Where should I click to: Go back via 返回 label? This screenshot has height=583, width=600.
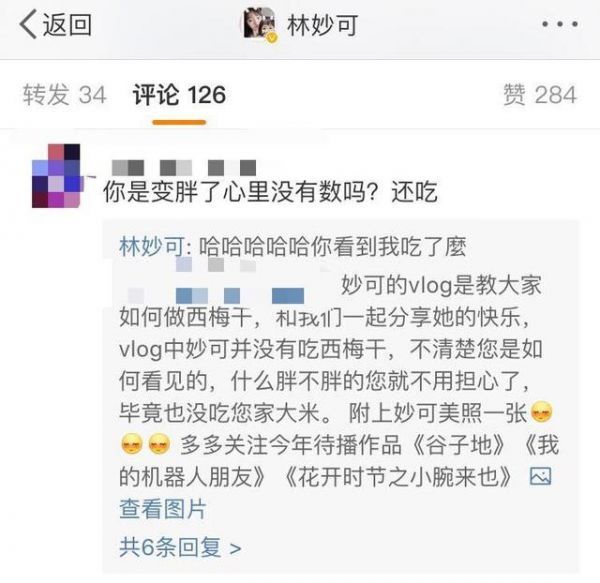[x=67, y=25]
